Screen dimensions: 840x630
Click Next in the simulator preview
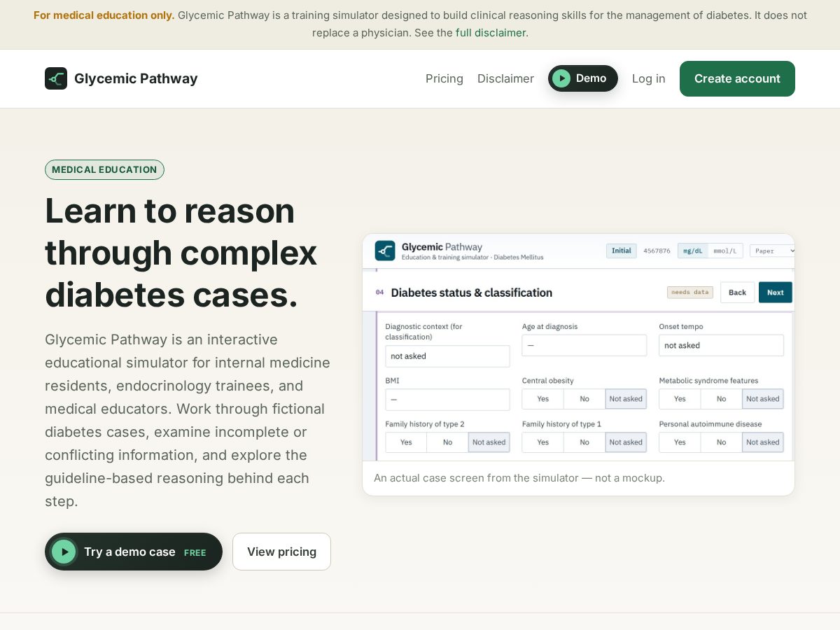coord(776,293)
